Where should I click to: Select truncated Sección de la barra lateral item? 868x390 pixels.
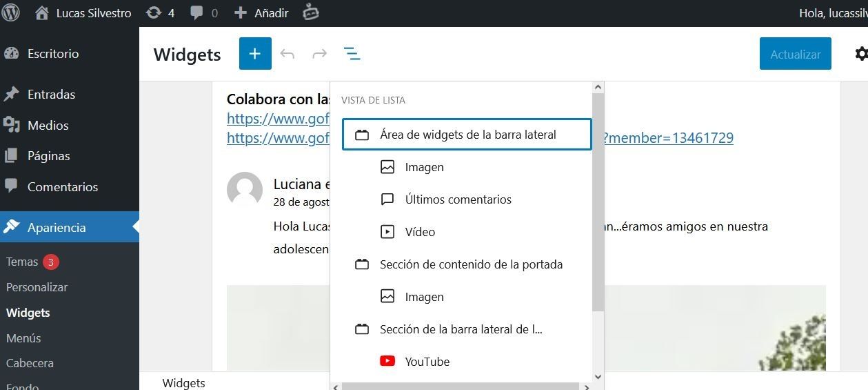pyautogui.click(x=467, y=329)
